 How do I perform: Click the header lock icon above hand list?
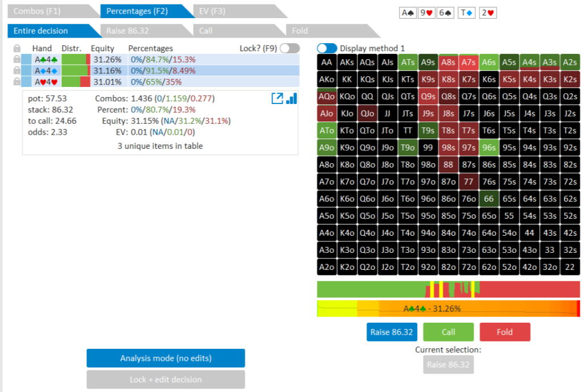[16, 49]
